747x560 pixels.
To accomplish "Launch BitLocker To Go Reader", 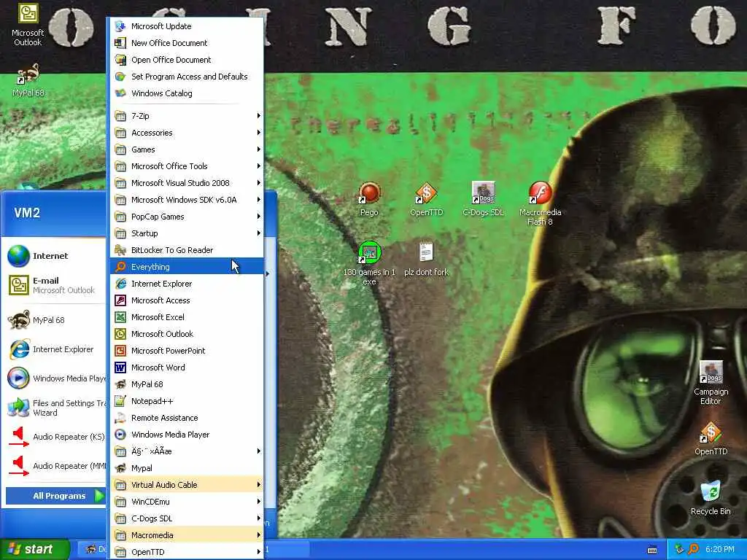I will pos(187,250).
